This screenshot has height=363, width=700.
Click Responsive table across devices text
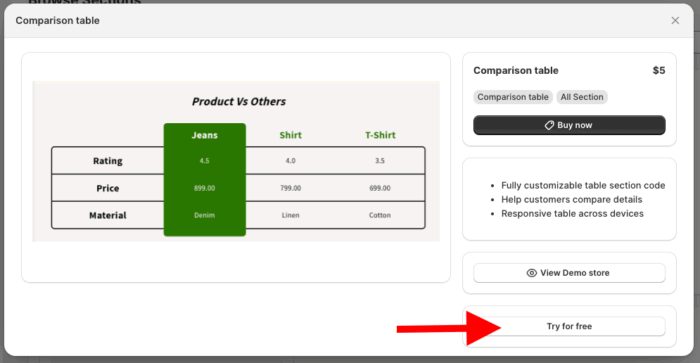tap(572, 213)
